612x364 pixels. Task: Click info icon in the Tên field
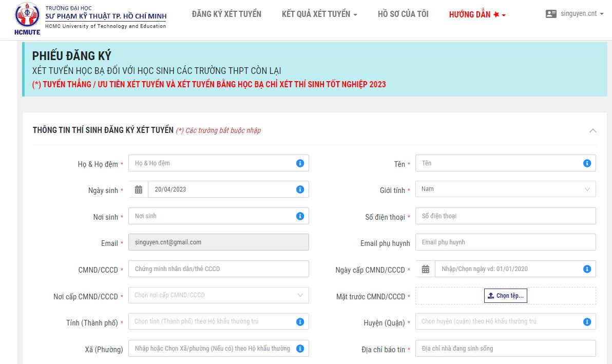tap(587, 163)
